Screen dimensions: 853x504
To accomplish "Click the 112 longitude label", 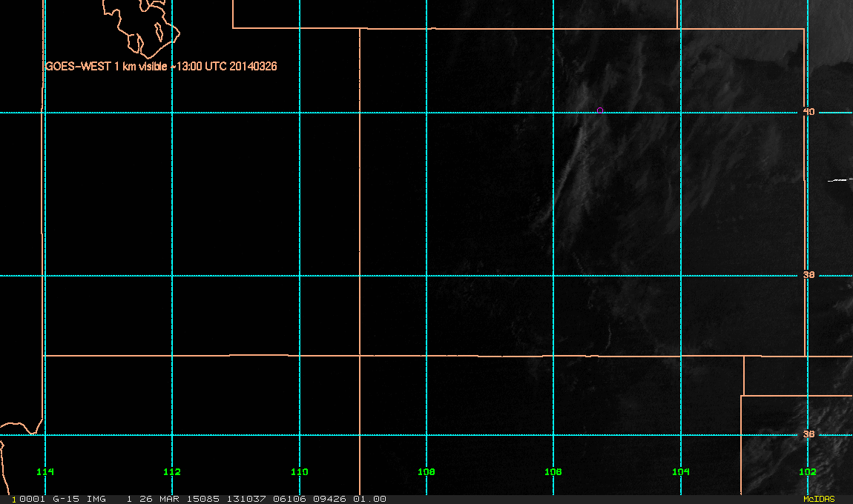I will 172,471.
